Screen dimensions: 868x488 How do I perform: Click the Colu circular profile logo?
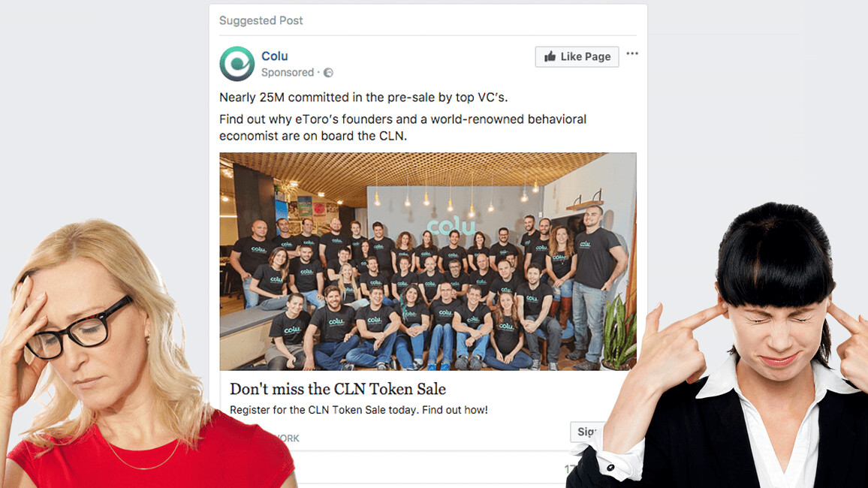[237, 64]
